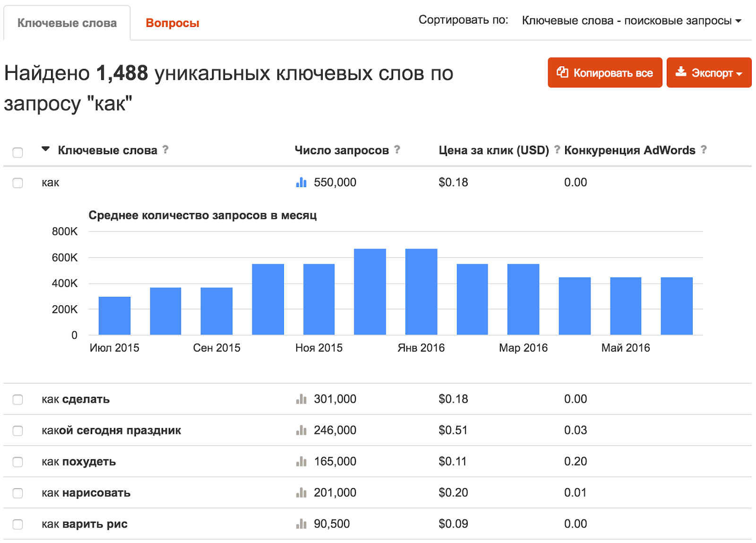The height and width of the screenshot is (543, 756).
Task: Click chart icon for "как варить рис"
Action: (301, 524)
